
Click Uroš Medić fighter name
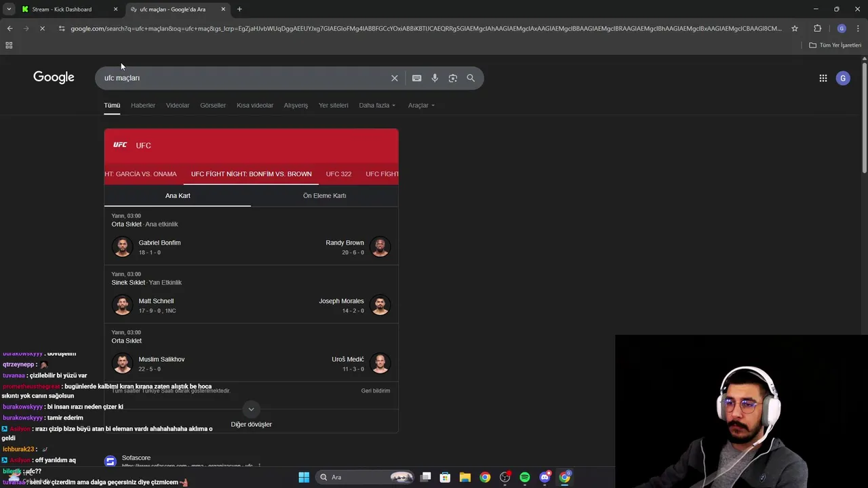pos(348,359)
